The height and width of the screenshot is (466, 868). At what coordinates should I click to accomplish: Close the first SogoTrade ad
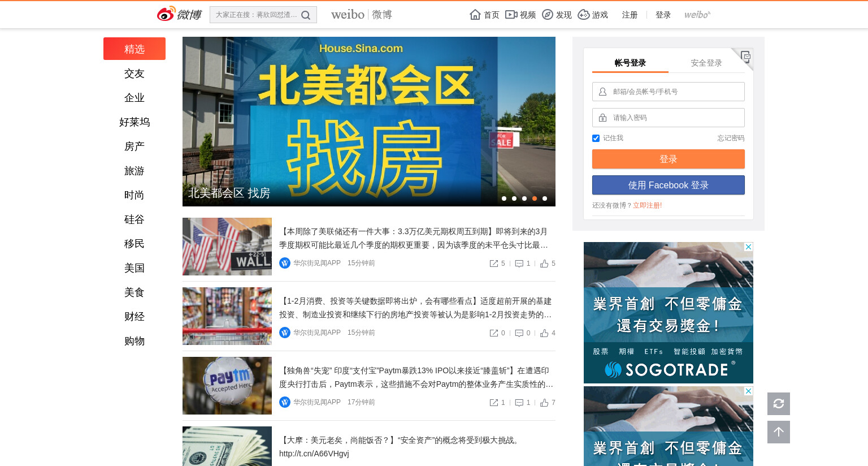coord(748,247)
